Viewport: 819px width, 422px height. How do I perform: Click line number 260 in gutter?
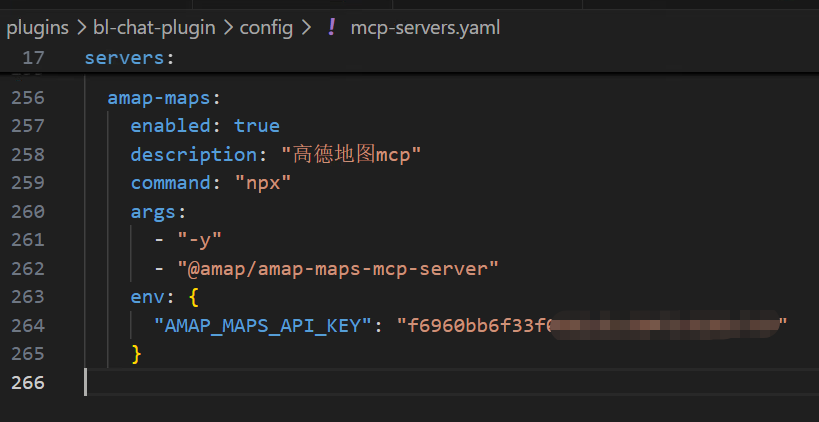point(28,212)
